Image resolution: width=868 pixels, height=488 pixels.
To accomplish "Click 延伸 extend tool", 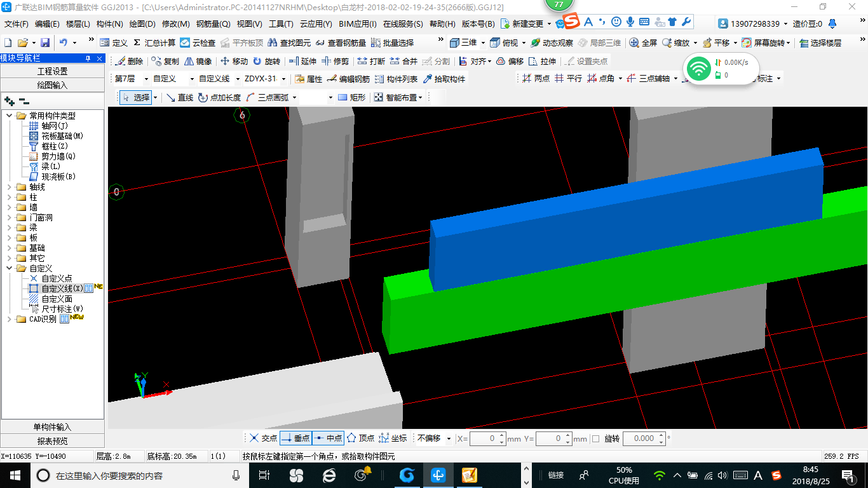I will pos(302,62).
